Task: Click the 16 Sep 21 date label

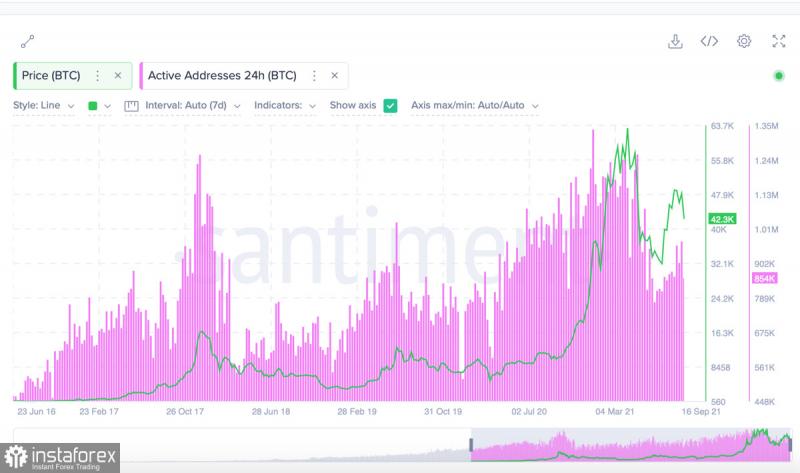Action: [x=701, y=411]
